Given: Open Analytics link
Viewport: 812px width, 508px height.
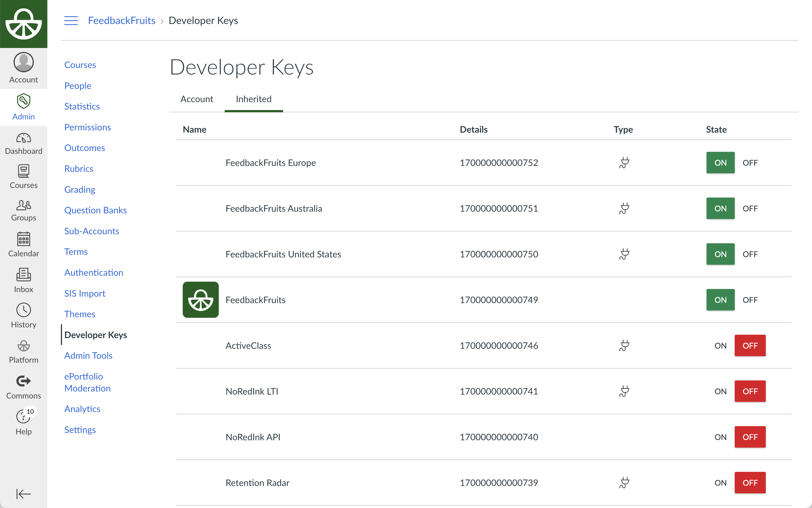Looking at the screenshot, I should 82,409.
